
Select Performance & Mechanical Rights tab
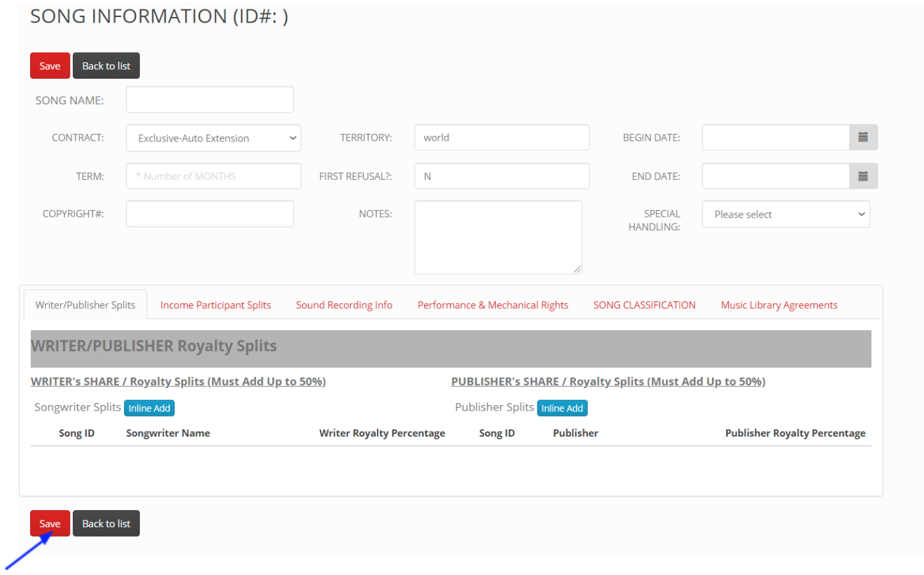[492, 305]
